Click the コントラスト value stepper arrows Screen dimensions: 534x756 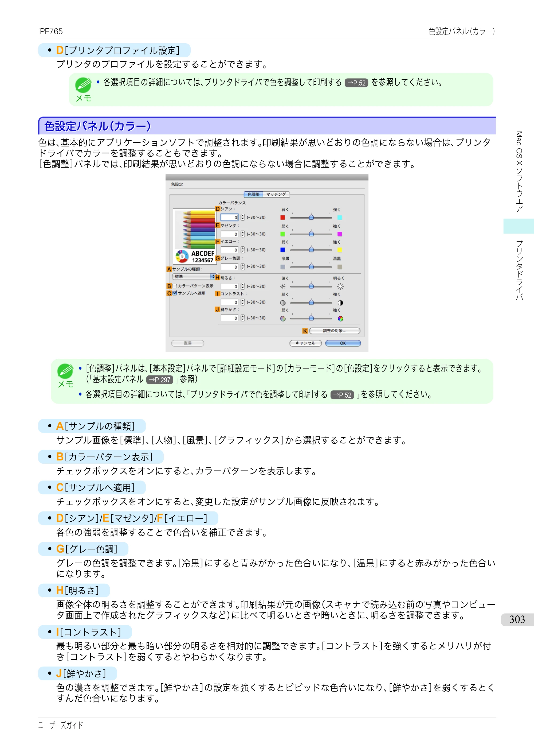tap(242, 302)
